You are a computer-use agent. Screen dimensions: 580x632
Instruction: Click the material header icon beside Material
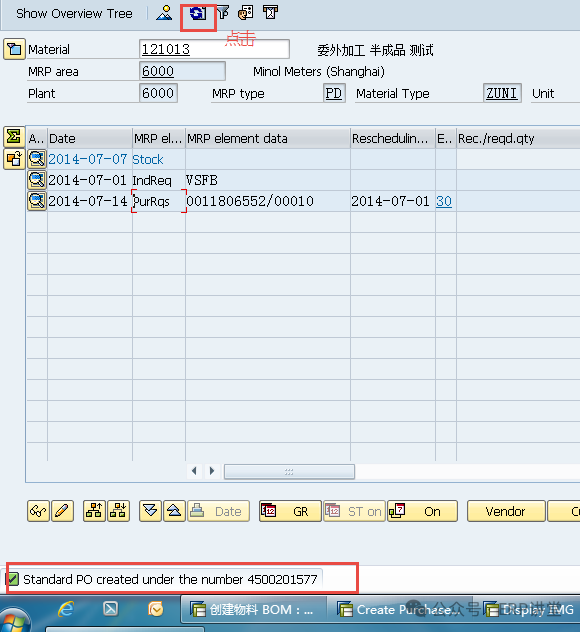(14, 49)
